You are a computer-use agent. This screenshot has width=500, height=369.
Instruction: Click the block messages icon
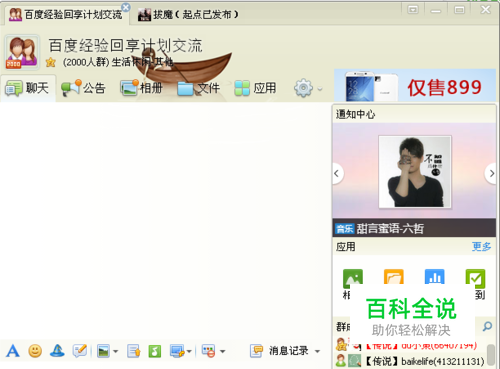pos(209,351)
